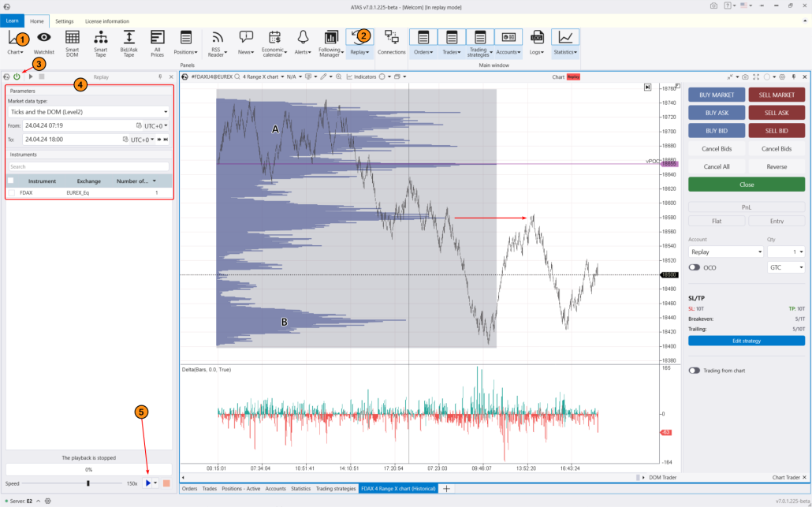Open the Economic calendar

pyautogui.click(x=274, y=43)
